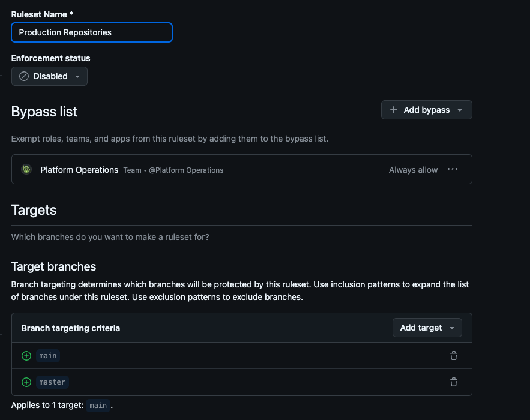This screenshot has height=420, width=530.
Task: Click the plus icon beside Add bypass
Action: click(x=394, y=110)
